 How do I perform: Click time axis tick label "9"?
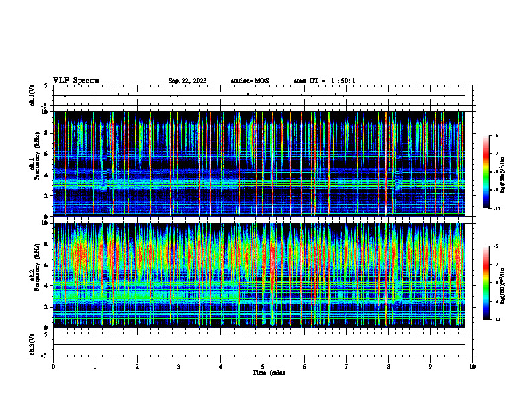pos(430,367)
